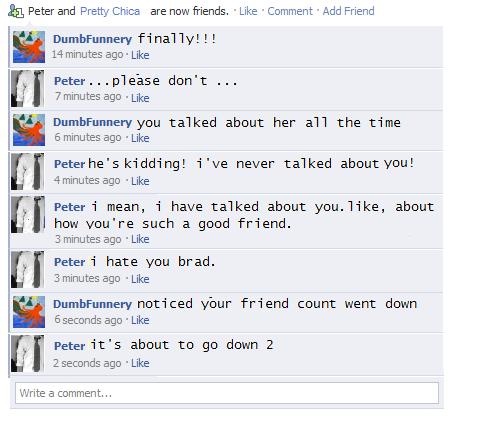Open Peter's avatar on 'about to go down 2' comment
Image resolution: width=489 pixels, height=430 pixels.
(28, 354)
